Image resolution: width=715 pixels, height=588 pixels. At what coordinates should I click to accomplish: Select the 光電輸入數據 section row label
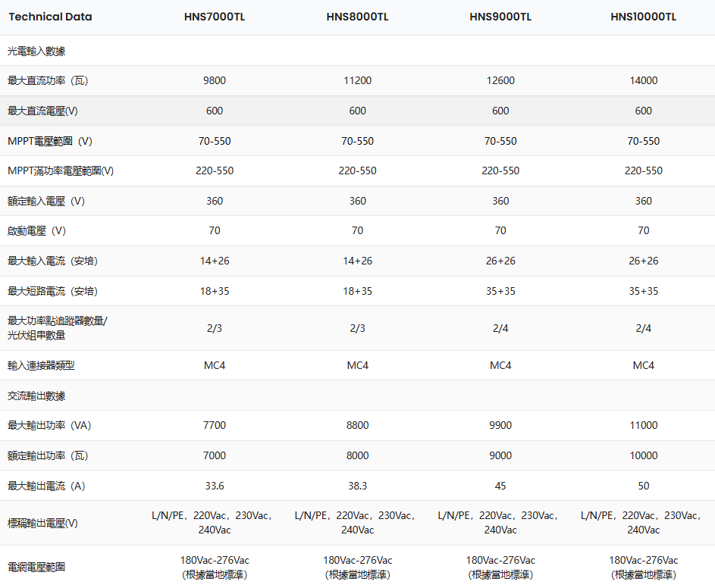pyautogui.click(x=36, y=51)
